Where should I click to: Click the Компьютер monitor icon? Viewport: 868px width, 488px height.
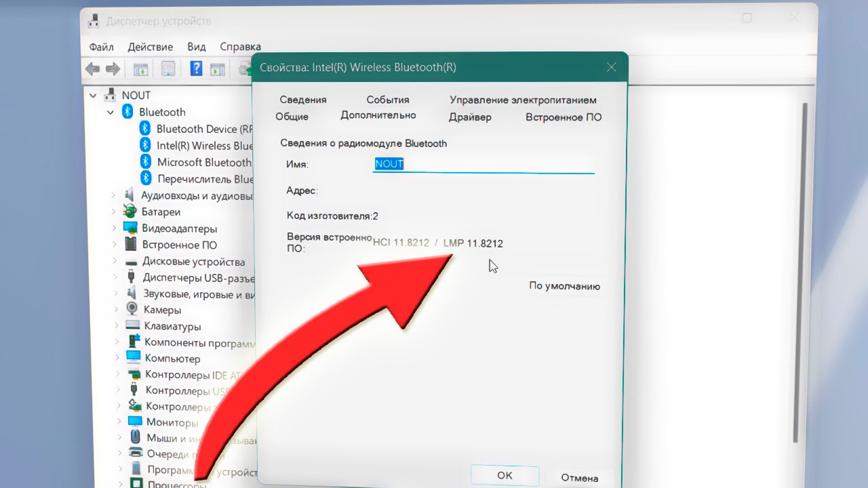(x=134, y=358)
